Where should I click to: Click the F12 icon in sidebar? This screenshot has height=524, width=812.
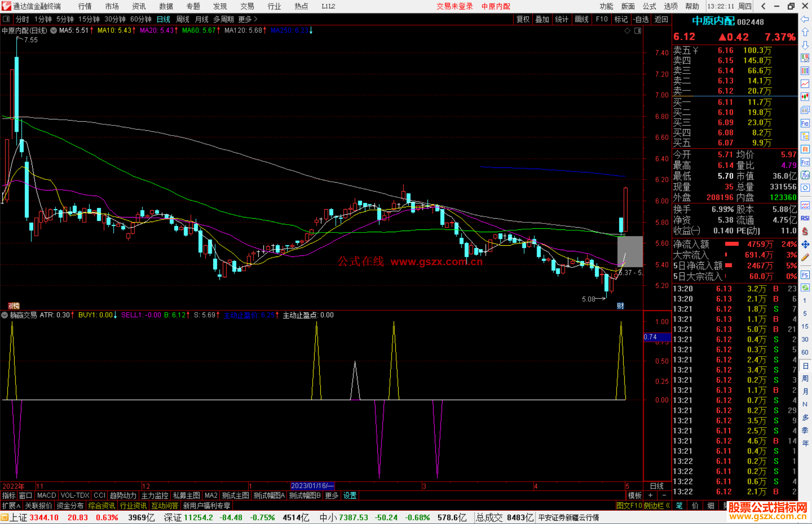coord(805,162)
